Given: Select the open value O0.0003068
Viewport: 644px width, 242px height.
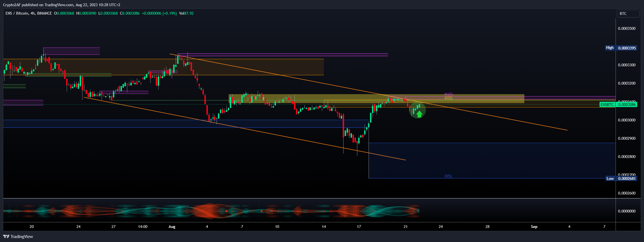Looking at the screenshot, I should tap(64, 13).
